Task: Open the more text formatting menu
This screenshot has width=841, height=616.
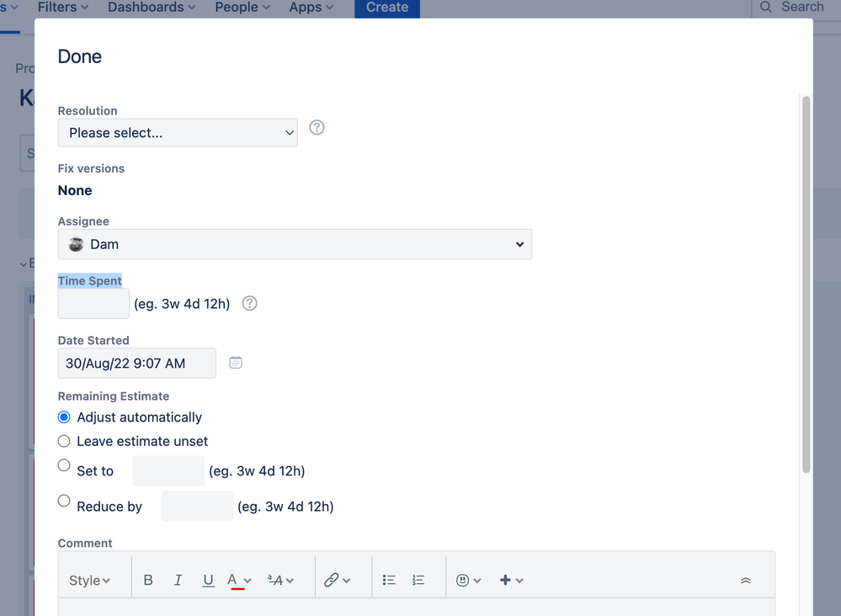Action: pos(280,580)
